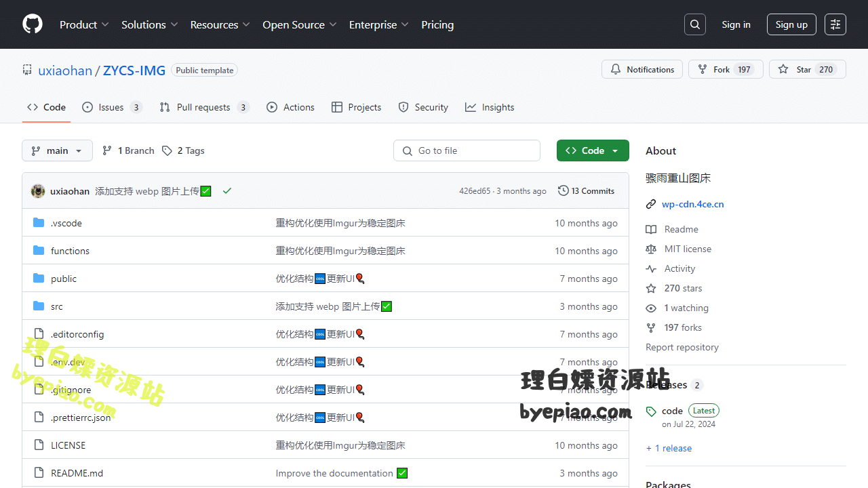The height and width of the screenshot is (488, 868).
Task: Click the uxiaohan avatar in commit row
Action: pos(38,191)
